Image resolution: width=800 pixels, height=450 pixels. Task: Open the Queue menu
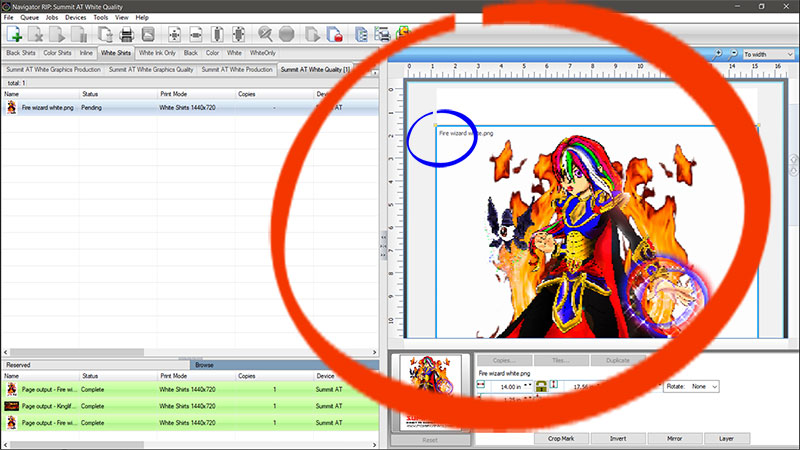click(29, 17)
